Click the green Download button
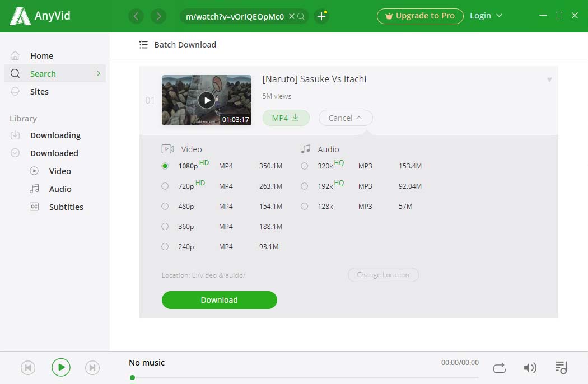The image size is (588, 384). click(x=219, y=300)
